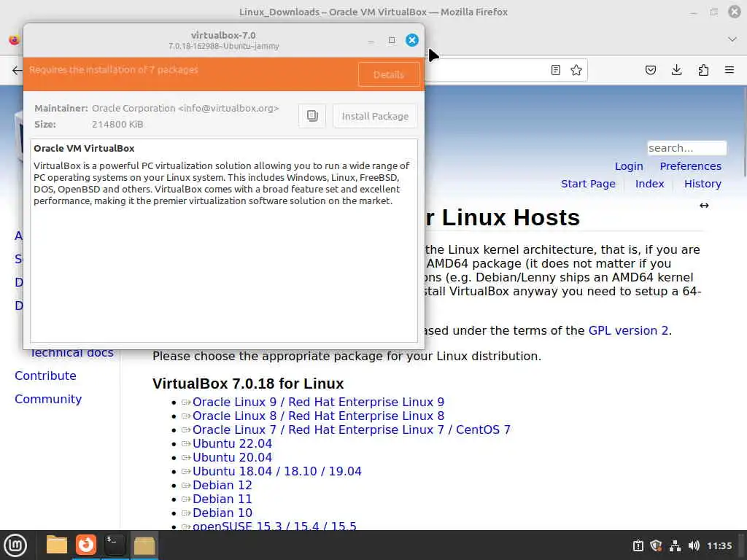Open the update manager shield tray icon
The image size is (747, 560).
point(656,545)
